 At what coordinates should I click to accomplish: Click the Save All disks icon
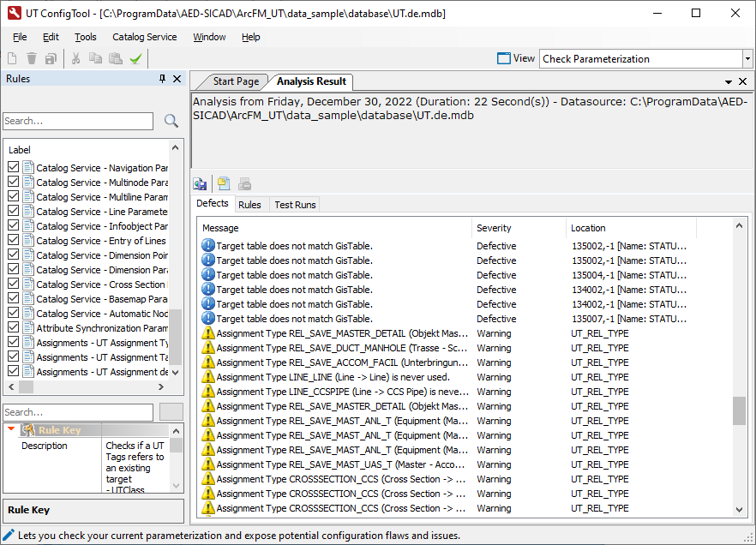click(x=51, y=59)
